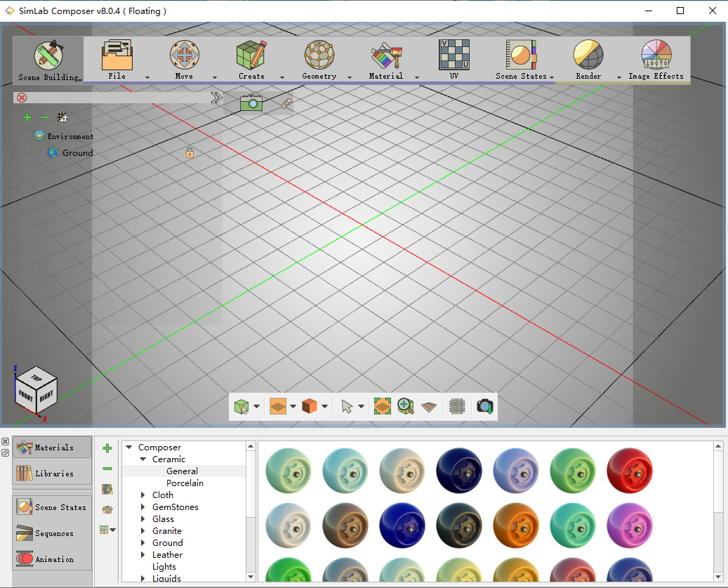The height and width of the screenshot is (588, 728).
Task: Click the green plus icon in scene tree
Action: 27,117
